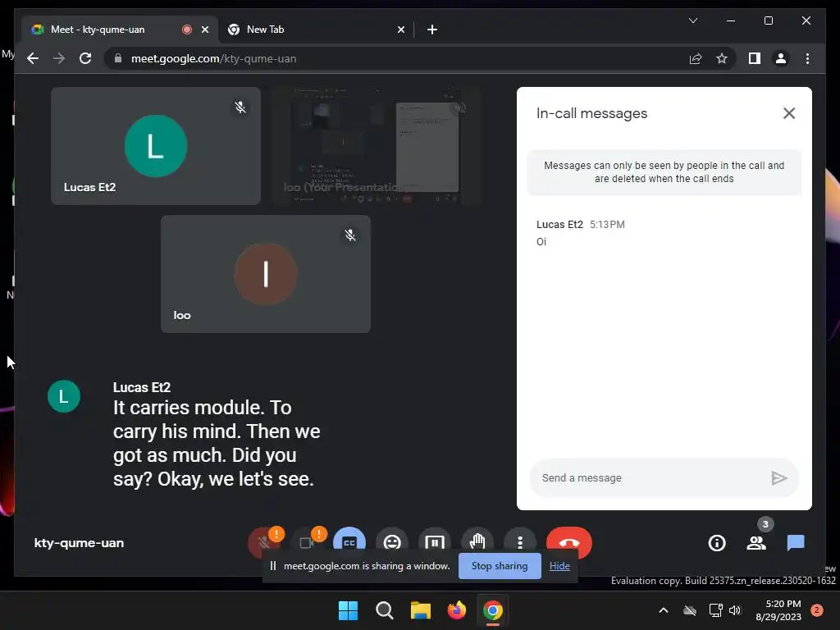840x630 pixels.
Task: Open notification badge in taskbar
Action: point(816,610)
